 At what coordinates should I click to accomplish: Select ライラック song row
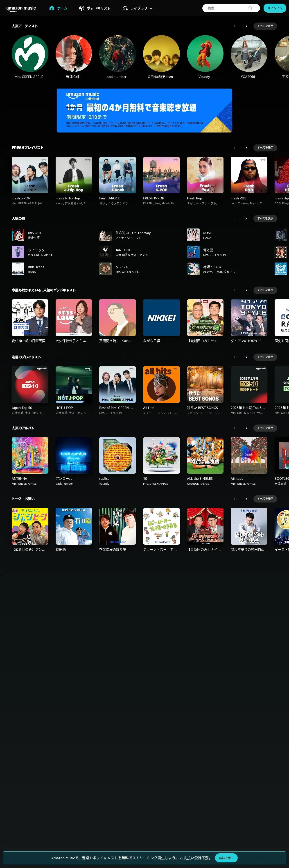point(52,252)
